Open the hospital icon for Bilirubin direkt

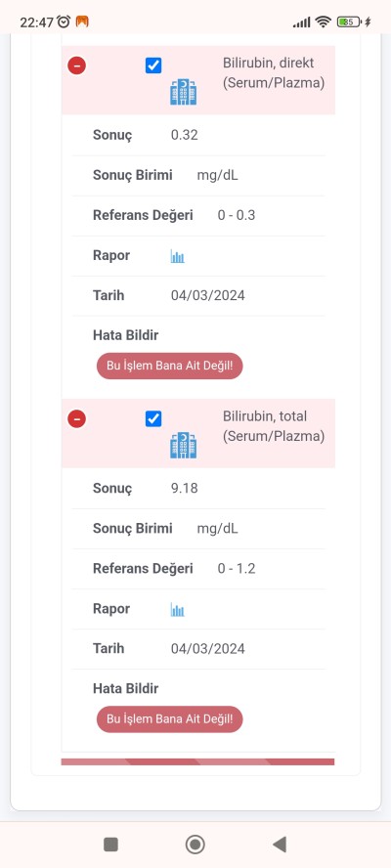(184, 92)
